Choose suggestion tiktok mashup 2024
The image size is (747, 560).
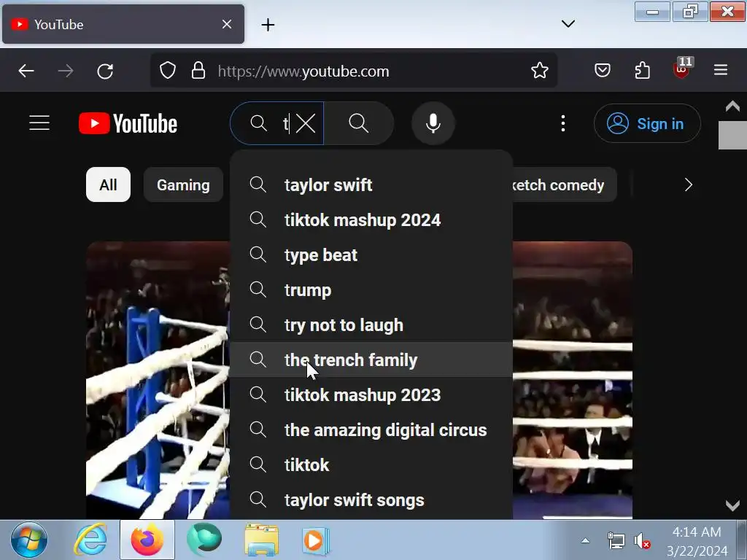point(371,219)
